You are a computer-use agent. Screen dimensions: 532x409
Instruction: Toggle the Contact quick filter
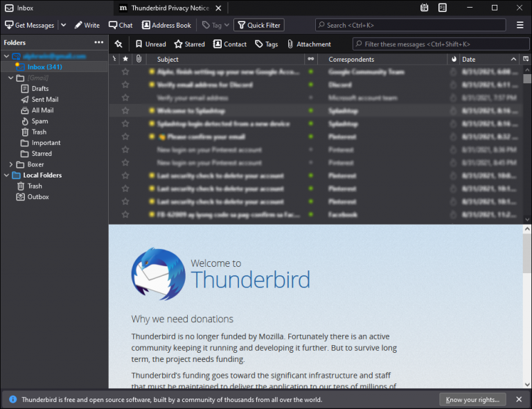(x=230, y=44)
